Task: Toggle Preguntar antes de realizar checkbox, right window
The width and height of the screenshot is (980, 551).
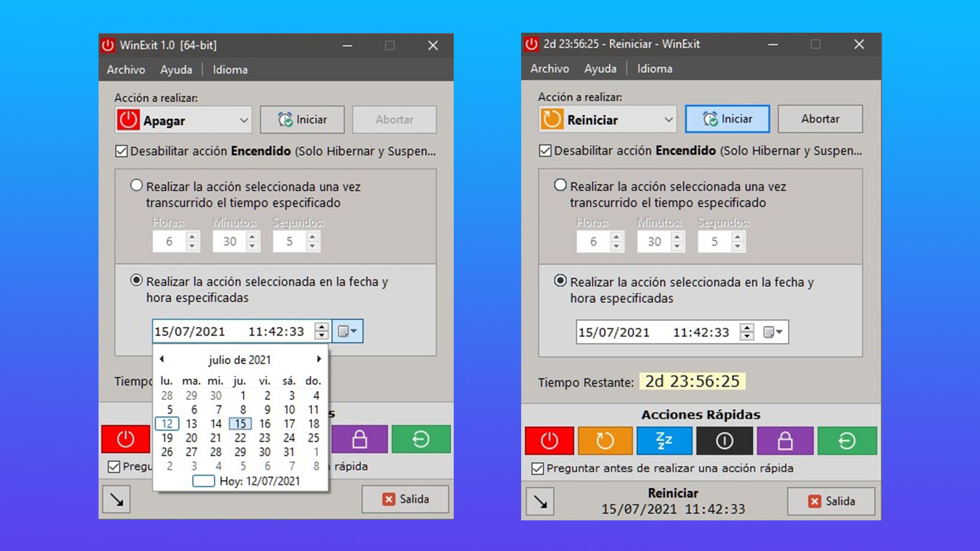Action: coord(537,469)
